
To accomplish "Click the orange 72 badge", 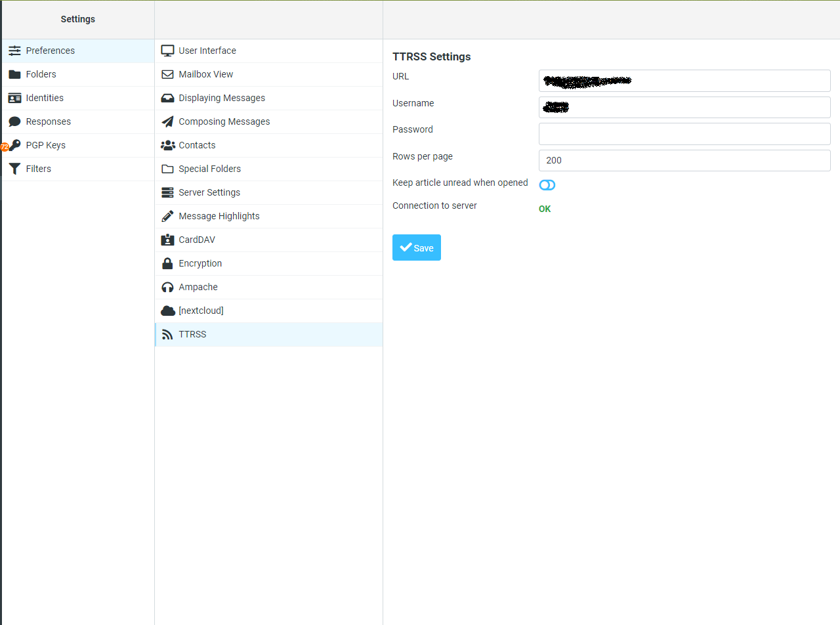I will [x=5, y=147].
